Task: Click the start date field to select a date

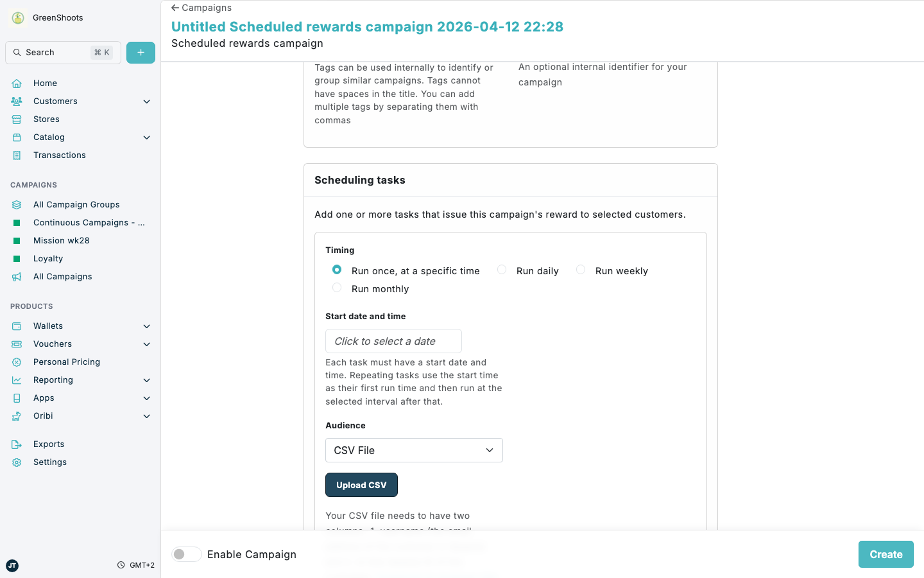Action: tap(393, 341)
